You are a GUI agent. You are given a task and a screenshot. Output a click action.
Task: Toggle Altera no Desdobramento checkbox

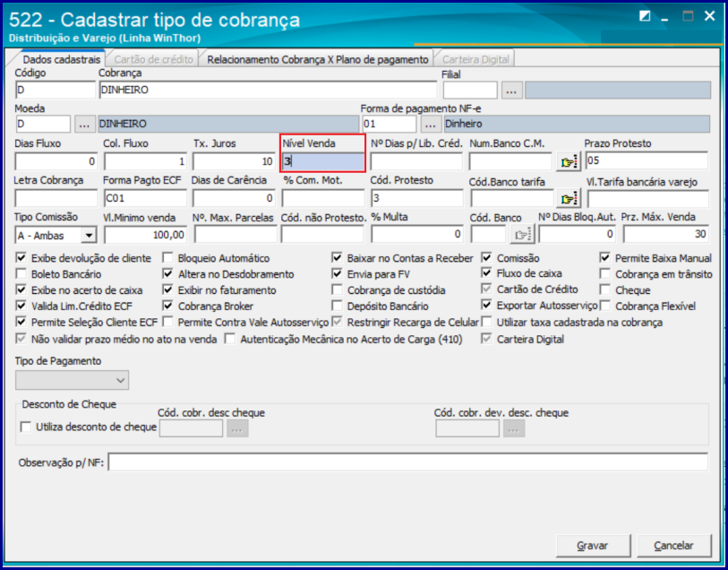[168, 273]
